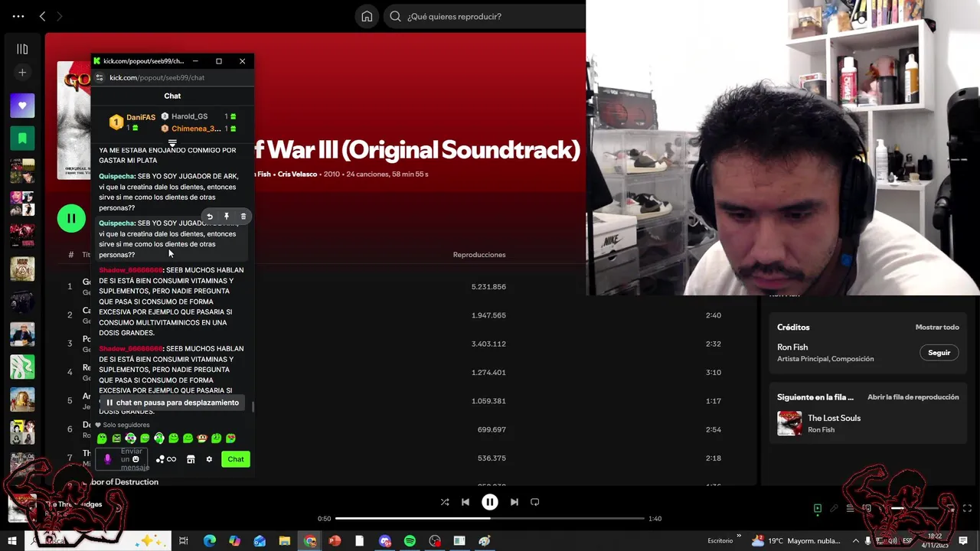This screenshot has width=980, height=551.
Task: Launch Microsoft Edge from the taskbar
Action: point(210,541)
